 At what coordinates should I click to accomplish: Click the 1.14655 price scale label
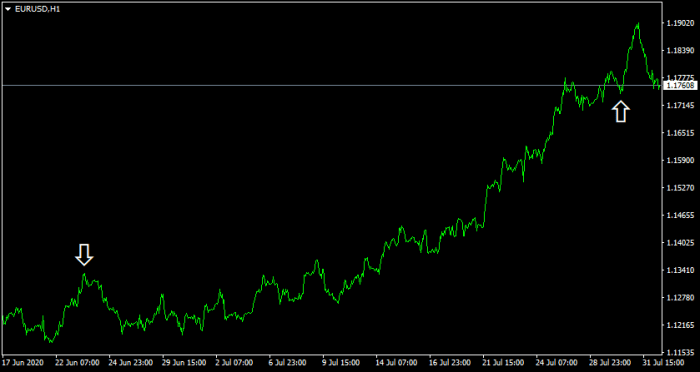point(680,215)
